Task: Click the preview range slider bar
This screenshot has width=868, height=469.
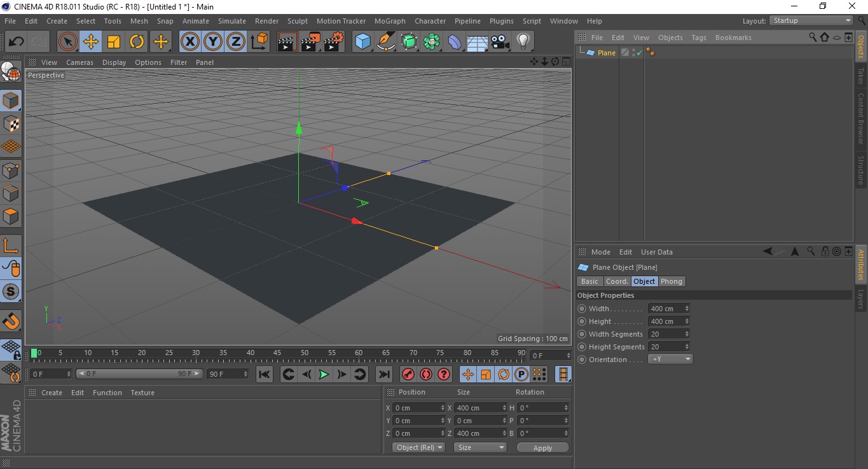Action: tap(139, 374)
